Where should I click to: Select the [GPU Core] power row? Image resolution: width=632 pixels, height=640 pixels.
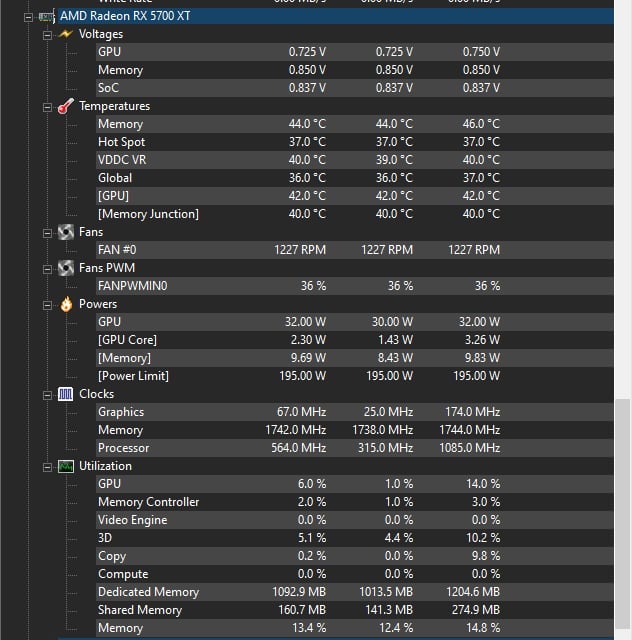[x=354, y=340]
